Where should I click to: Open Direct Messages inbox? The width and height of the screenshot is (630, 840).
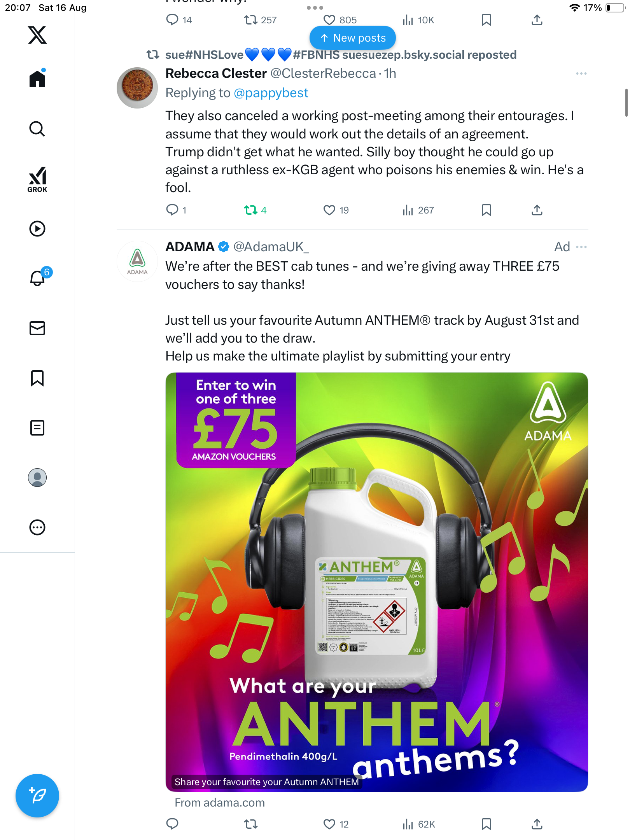[37, 328]
